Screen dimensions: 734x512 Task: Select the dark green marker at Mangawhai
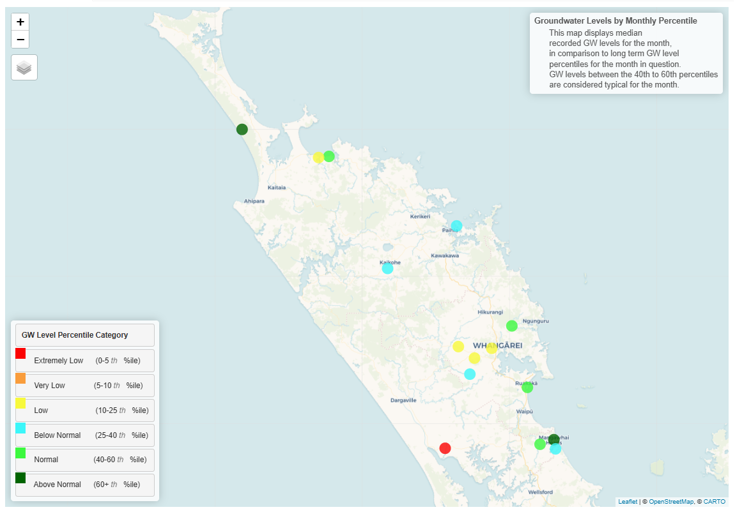click(x=554, y=439)
